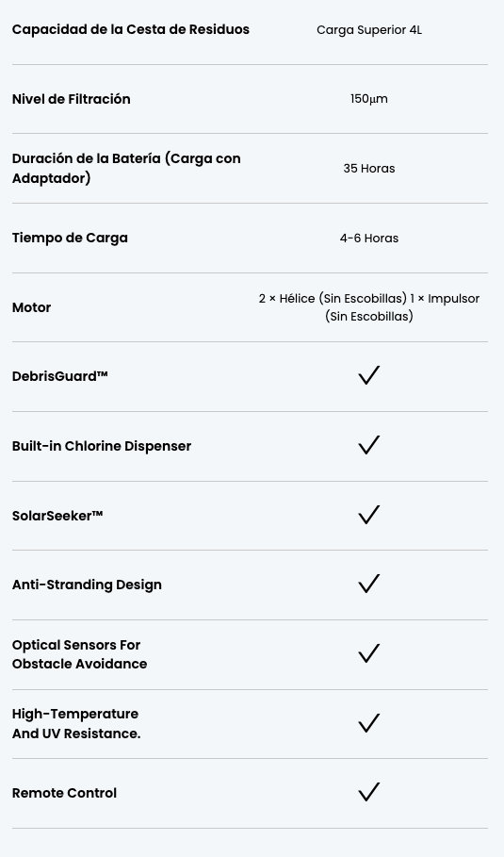Image resolution: width=504 pixels, height=857 pixels.
Task: Select the "Capacidad de la Cesta de Residuos" label
Action: pyautogui.click(x=131, y=29)
